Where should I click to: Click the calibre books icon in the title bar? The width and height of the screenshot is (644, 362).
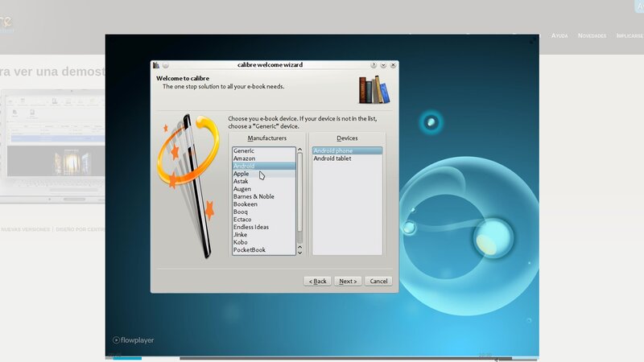tap(156, 65)
